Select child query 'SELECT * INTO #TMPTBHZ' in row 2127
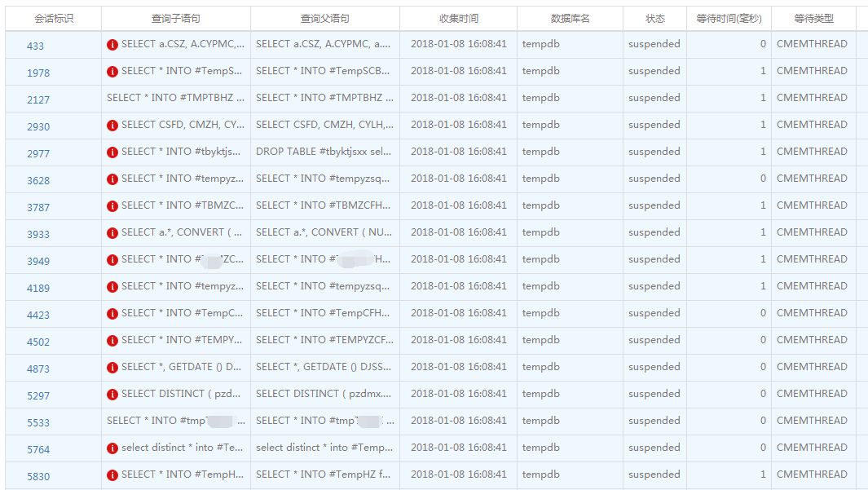The height and width of the screenshot is (490, 868). (x=175, y=98)
